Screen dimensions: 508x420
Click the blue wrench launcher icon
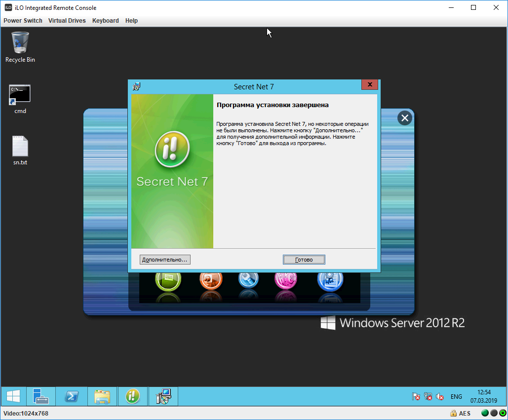248,280
